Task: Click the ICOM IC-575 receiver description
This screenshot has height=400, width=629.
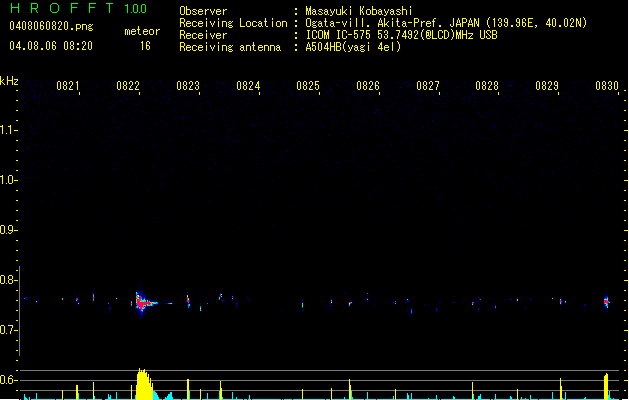Action: tap(401, 35)
